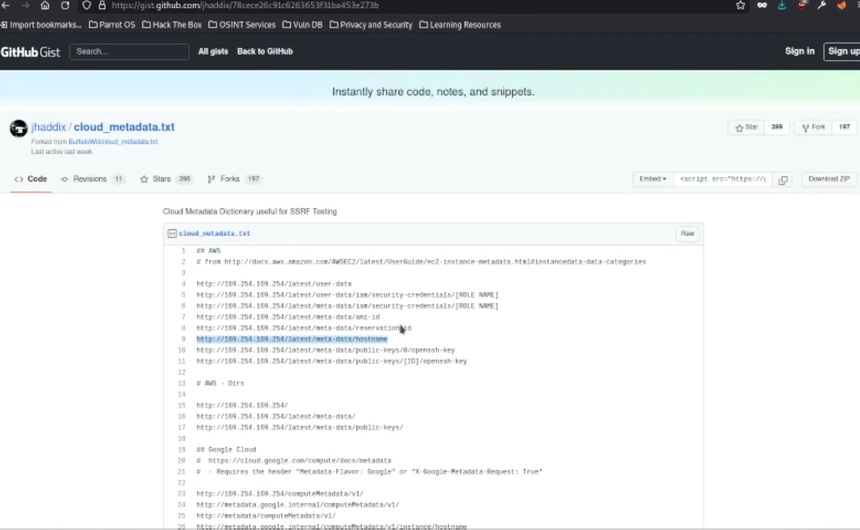Click the browser reload icon
Viewport: 860px width, 530px height.
pos(65,6)
